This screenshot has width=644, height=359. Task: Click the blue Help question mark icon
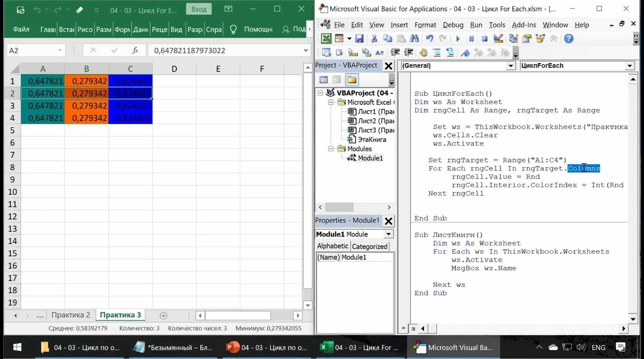569,39
